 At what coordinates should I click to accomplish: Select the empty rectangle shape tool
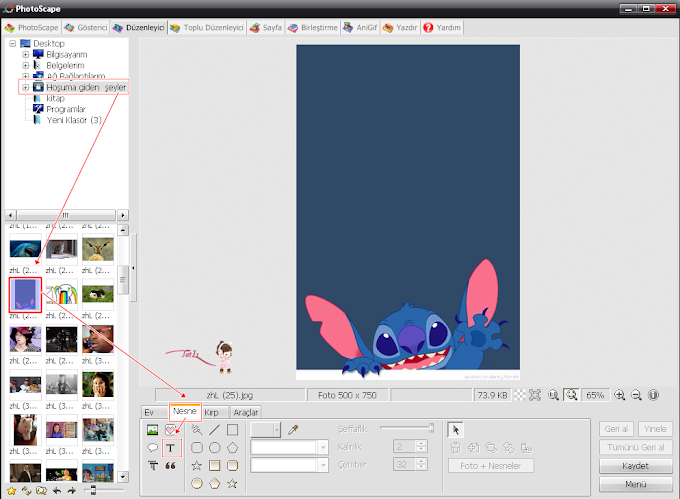coord(232,430)
